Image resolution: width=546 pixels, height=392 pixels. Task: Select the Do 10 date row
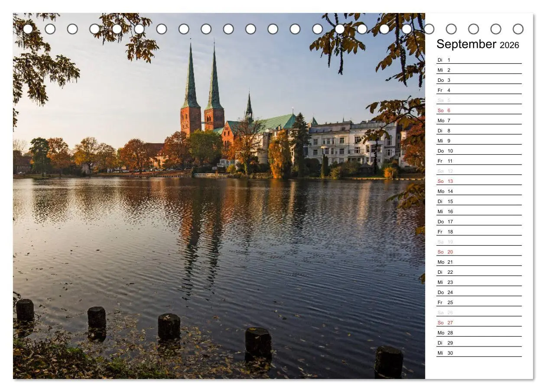pyautogui.click(x=479, y=151)
